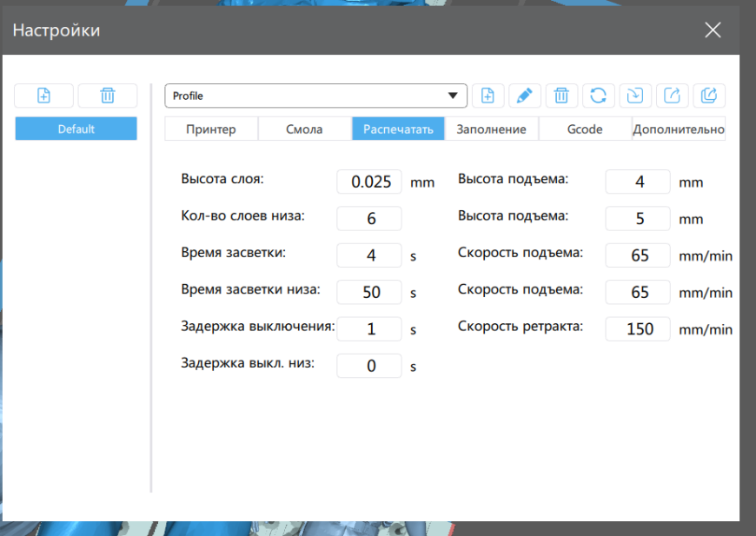Viewport: 756px width, 536px height.
Task: Focus the Время засветки field with value 4
Action: (x=369, y=255)
